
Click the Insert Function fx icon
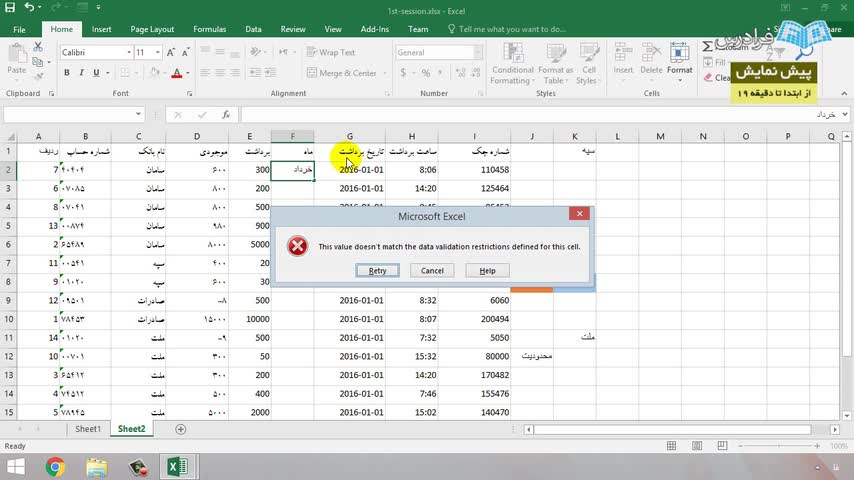pyautogui.click(x=225, y=114)
